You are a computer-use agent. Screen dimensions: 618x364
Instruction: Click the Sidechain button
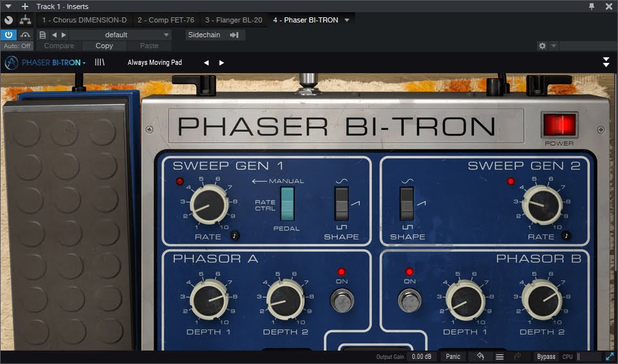click(204, 35)
